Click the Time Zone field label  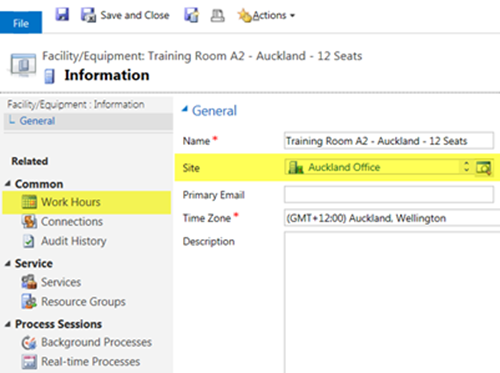pos(207,218)
